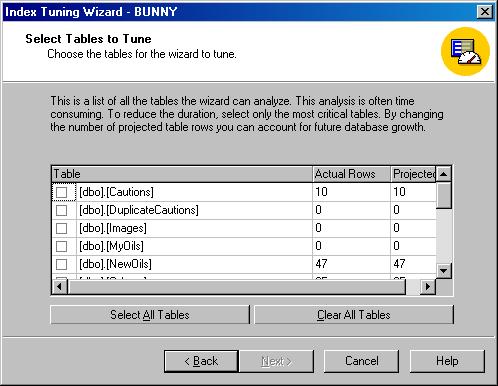Viewport: 498px width, 386px height.
Task: Select the [dbo].[Images] row text
Action: click(113, 228)
